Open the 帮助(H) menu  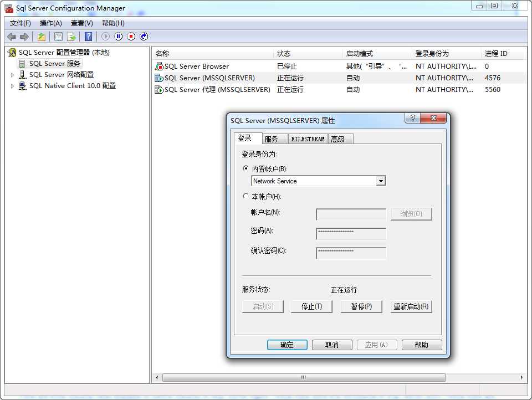point(113,23)
